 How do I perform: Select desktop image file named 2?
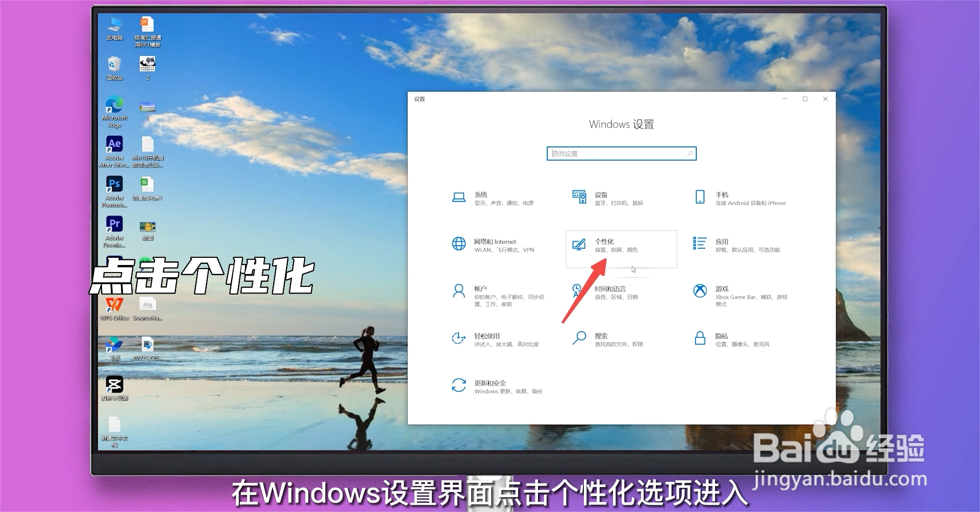coord(148,68)
